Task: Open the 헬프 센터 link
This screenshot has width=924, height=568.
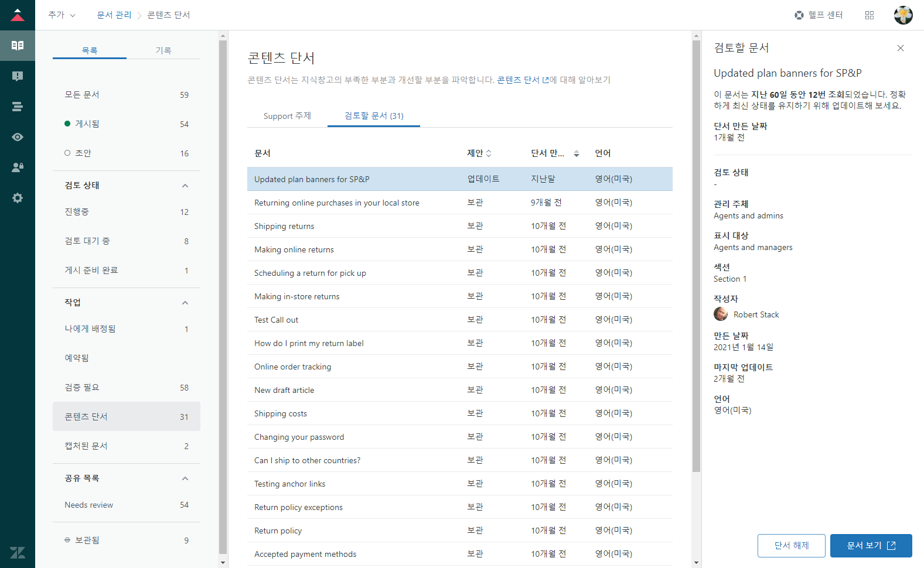Action: (819, 15)
